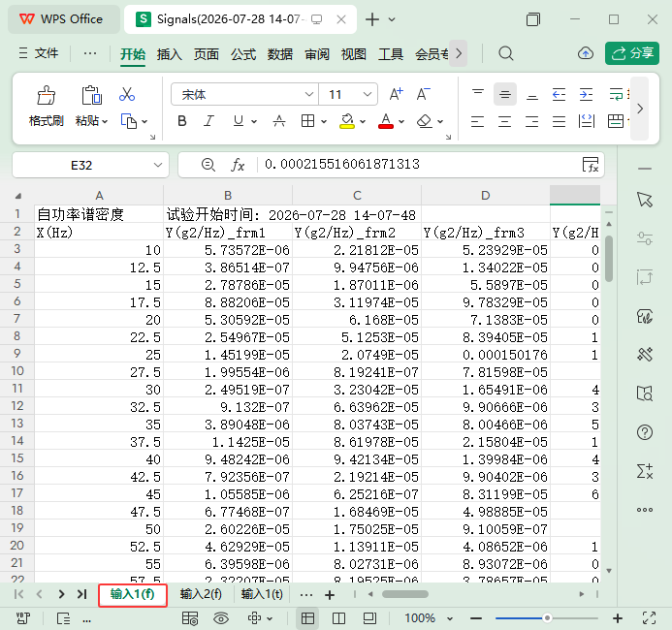Apply red font color swatch
The width and height of the screenshot is (672, 630).
pyautogui.click(x=386, y=121)
